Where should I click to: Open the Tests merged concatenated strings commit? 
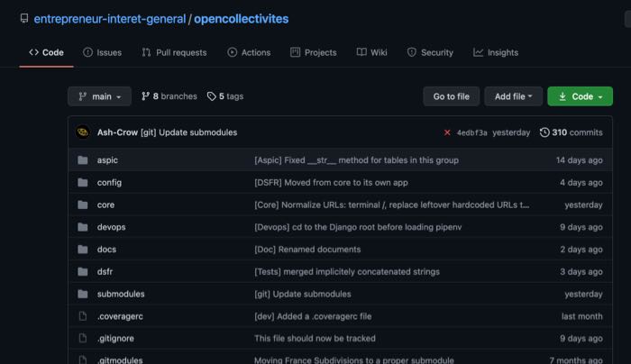347,272
